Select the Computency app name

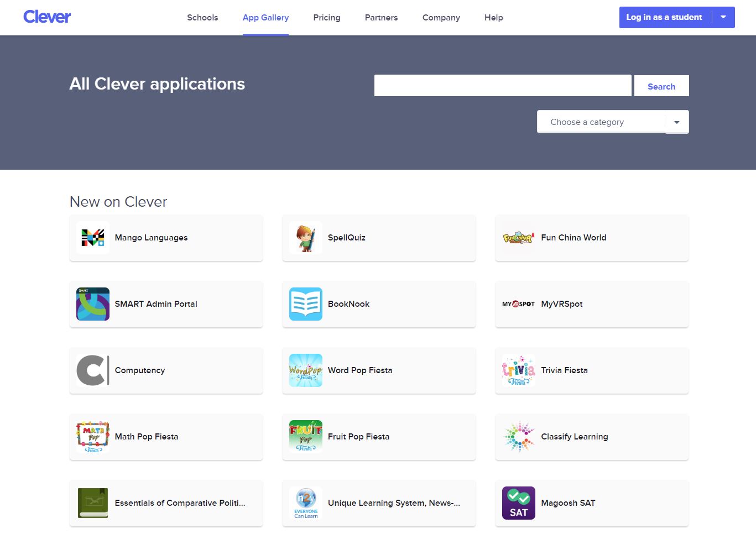[140, 370]
